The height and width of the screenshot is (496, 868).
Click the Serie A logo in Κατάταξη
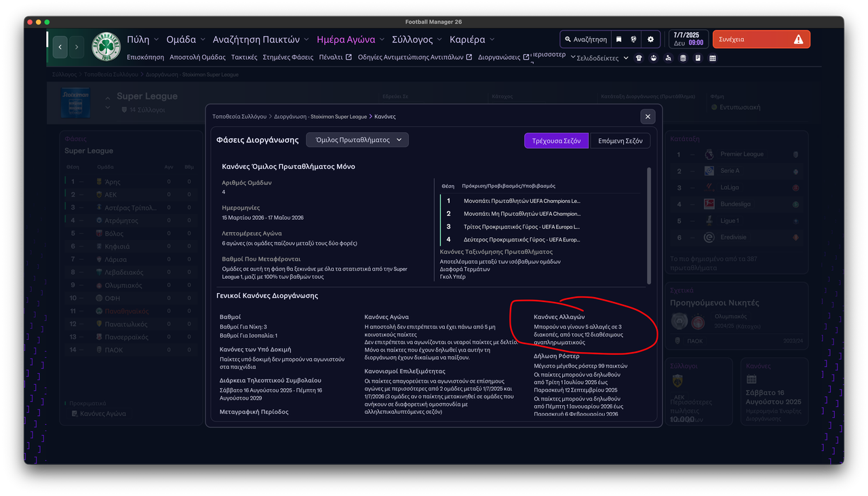[x=709, y=171]
